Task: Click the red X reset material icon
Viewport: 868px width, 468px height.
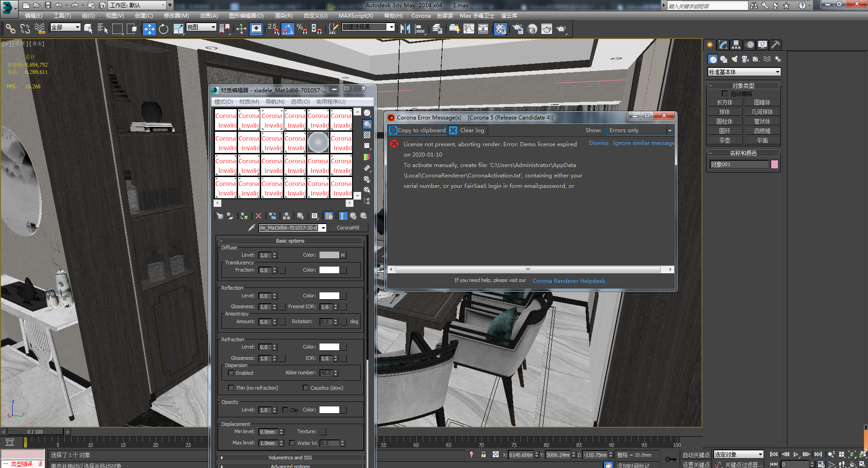Action: coord(258,216)
